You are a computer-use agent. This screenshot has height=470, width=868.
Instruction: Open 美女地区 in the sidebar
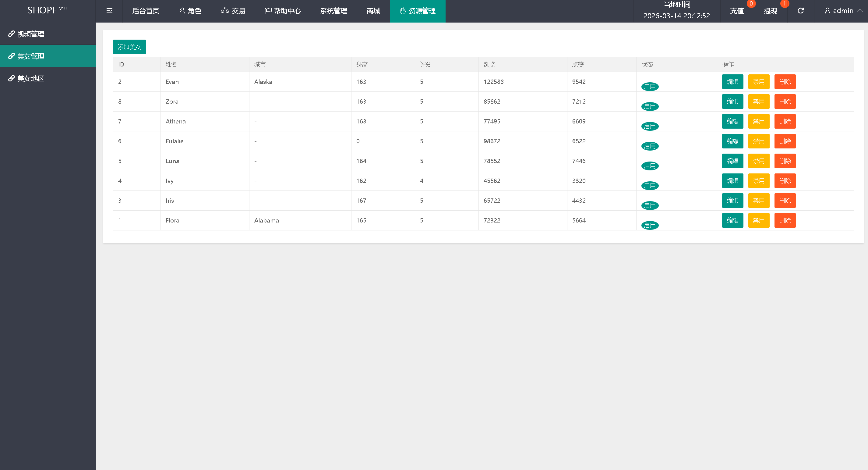pos(48,78)
